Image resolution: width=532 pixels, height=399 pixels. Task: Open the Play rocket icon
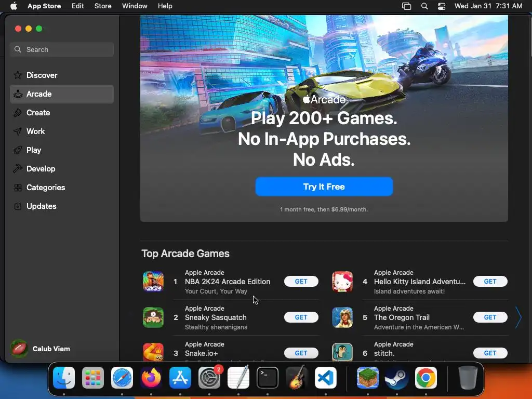(x=18, y=150)
